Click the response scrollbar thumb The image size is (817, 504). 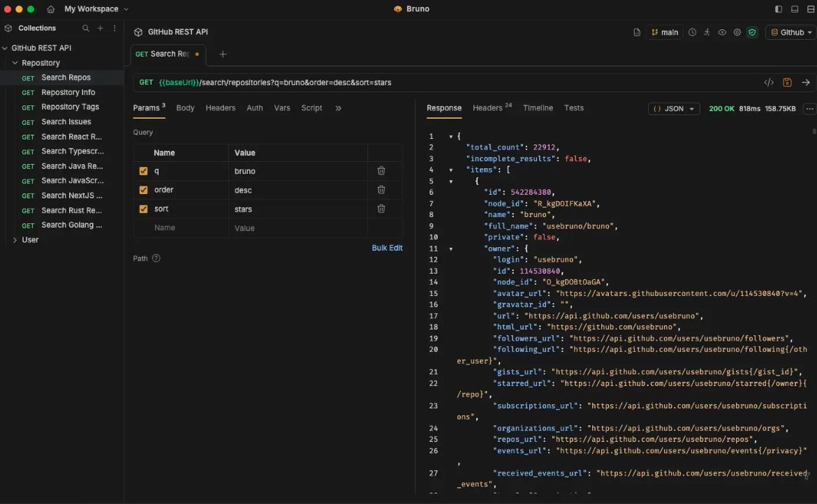click(814, 132)
